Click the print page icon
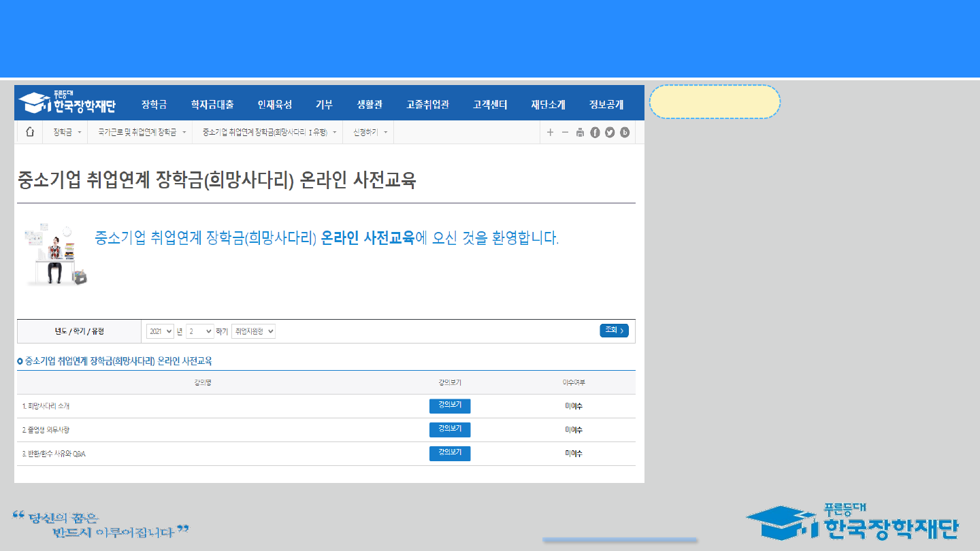The image size is (980, 551). pos(580,133)
